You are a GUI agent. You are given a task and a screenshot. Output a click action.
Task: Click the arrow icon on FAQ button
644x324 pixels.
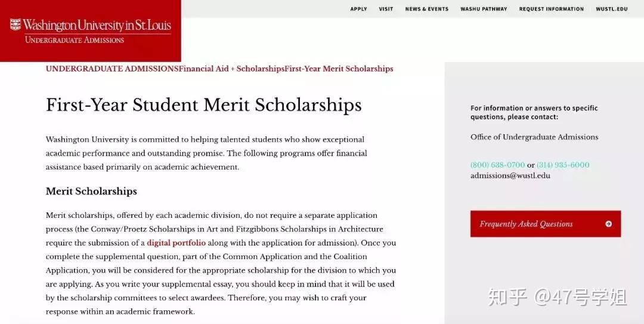608,224
